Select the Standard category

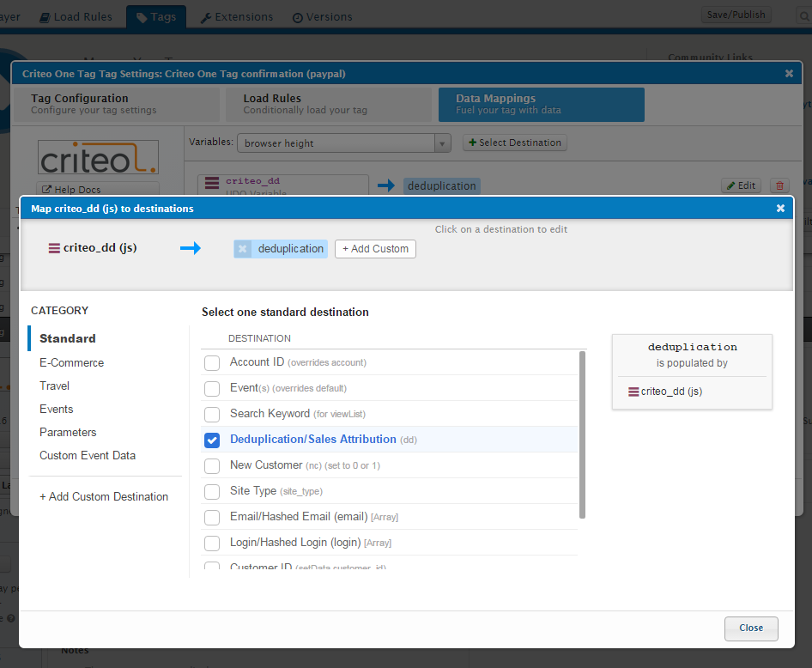[68, 338]
